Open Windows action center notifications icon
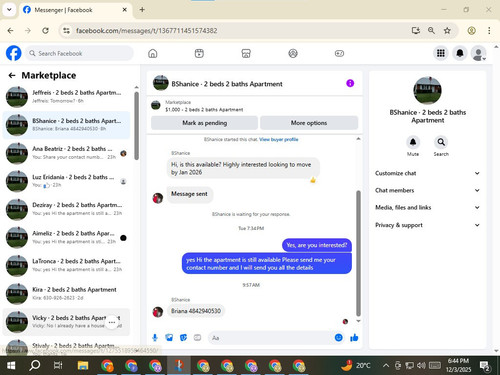This screenshot has height=375, width=500. pyautogui.click(x=485, y=366)
